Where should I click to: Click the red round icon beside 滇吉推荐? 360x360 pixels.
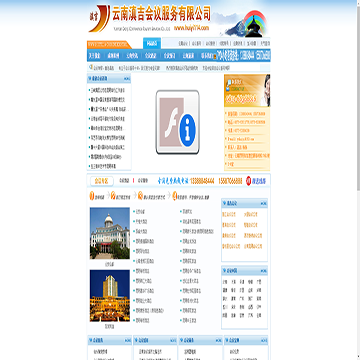click(248, 181)
